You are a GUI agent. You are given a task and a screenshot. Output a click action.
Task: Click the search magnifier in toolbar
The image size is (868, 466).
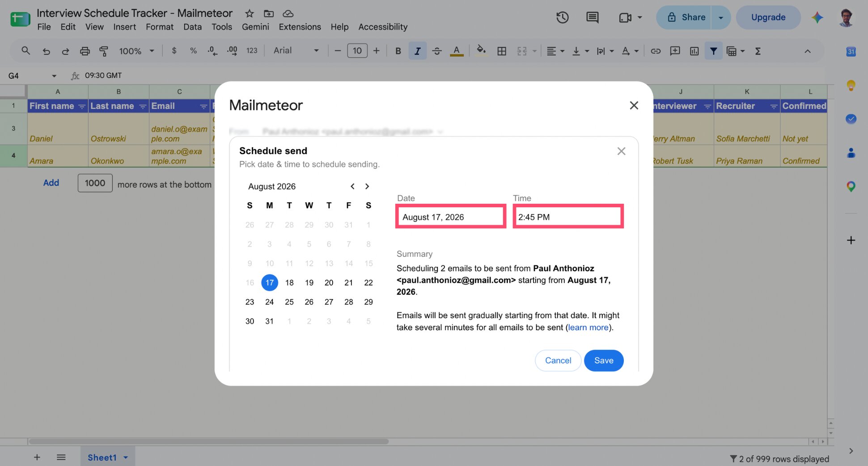(25, 51)
